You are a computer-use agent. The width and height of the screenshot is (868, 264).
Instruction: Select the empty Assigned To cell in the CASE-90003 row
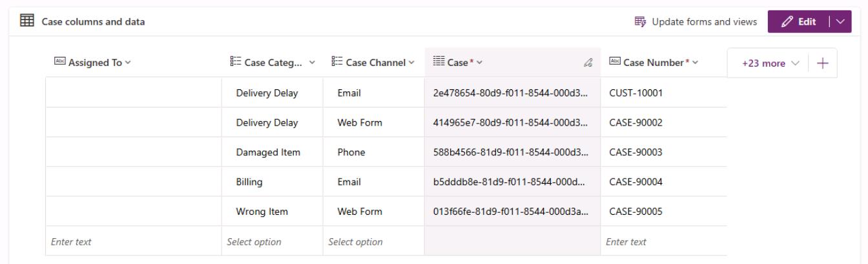tap(134, 152)
